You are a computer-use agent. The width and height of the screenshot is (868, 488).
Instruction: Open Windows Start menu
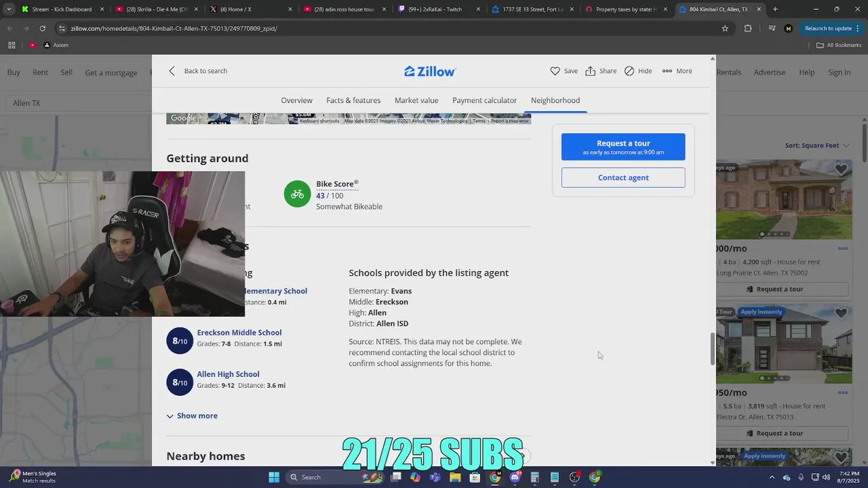pos(274,477)
